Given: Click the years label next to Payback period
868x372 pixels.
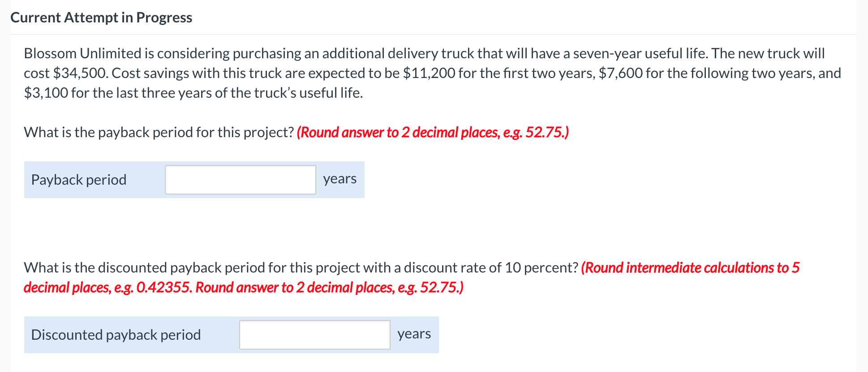Looking at the screenshot, I should point(339,178).
